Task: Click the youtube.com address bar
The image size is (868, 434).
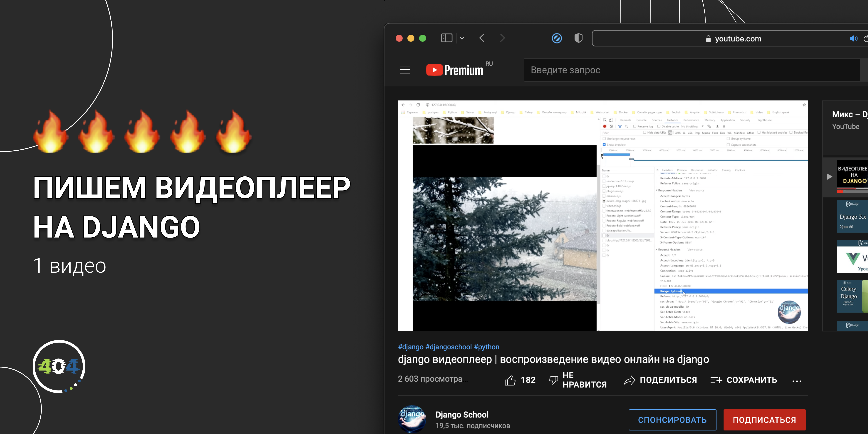Action: coord(730,38)
